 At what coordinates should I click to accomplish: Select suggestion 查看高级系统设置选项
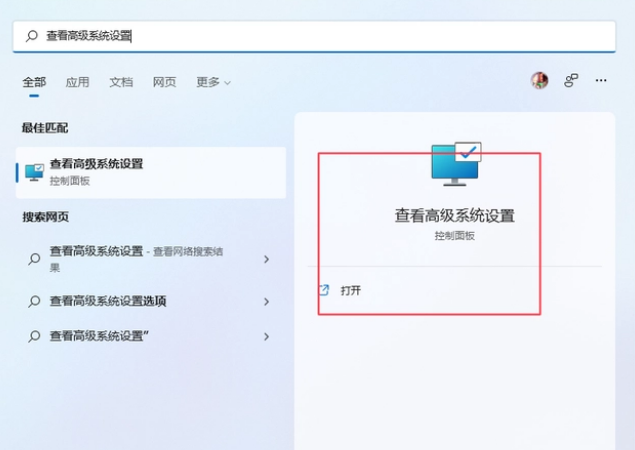[151, 301]
